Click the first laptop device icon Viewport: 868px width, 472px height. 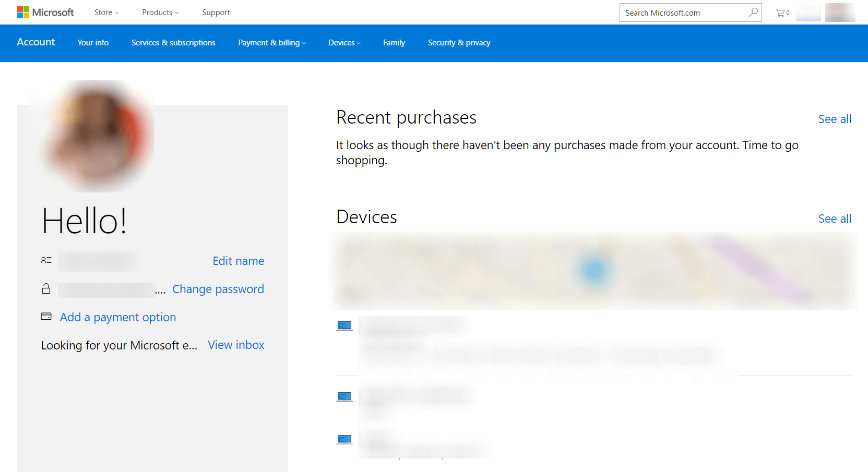coord(344,326)
